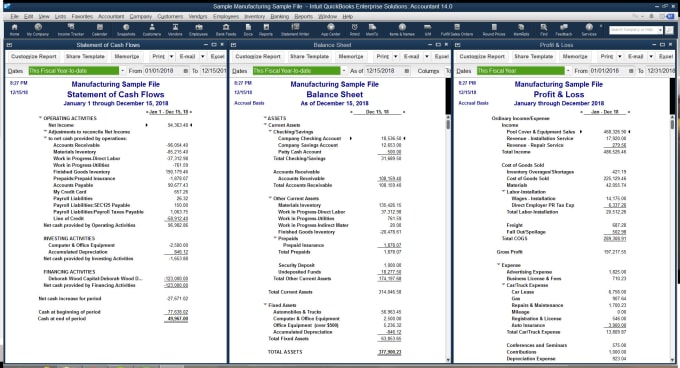Open the ItemRpts icon
Image resolution: width=680 pixels, height=368 pixels.
coord(521,29)
